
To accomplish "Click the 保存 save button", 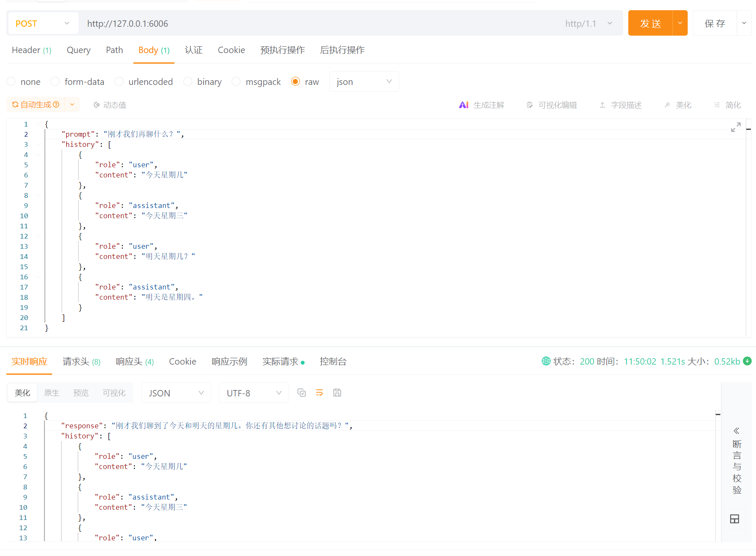I will coord(715,23).
